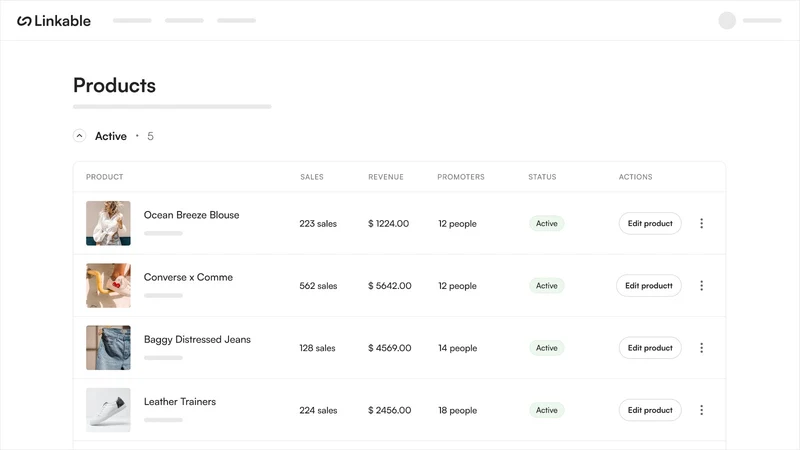
Task: Click the 224 sales value
Action: (x=318, y=410)
